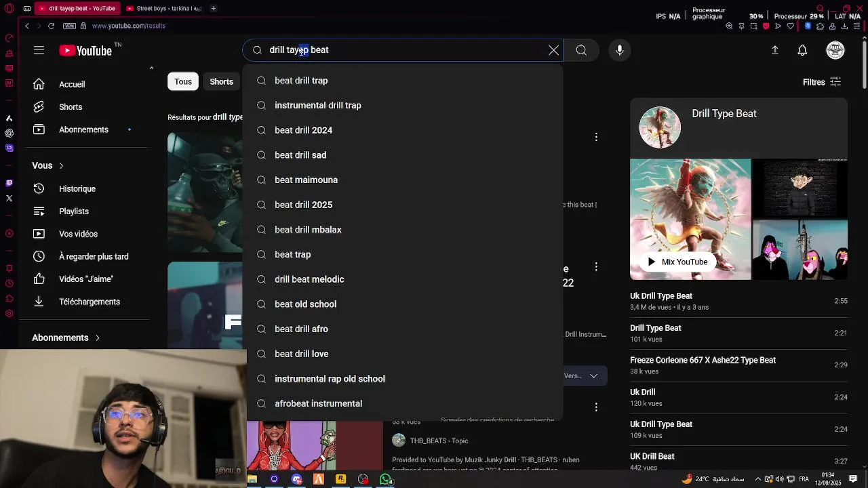Screen dimensions: 868x488
Task: Choose suggestion 'afrobeat instrumental'
Action: [404, 403]
